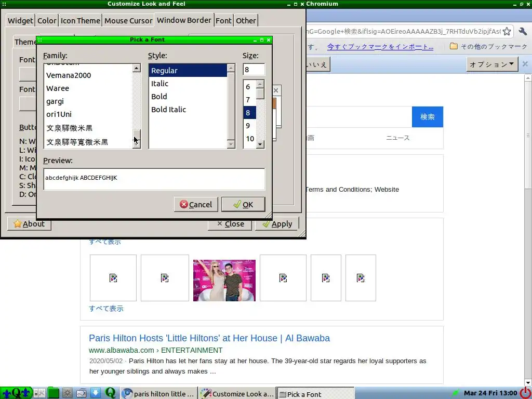Select Waree font family
Screen dimensions: 532x399
88,88
